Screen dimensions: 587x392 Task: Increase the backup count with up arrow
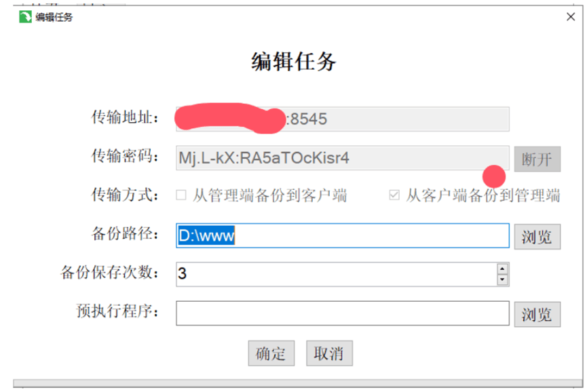coord(502,269)
